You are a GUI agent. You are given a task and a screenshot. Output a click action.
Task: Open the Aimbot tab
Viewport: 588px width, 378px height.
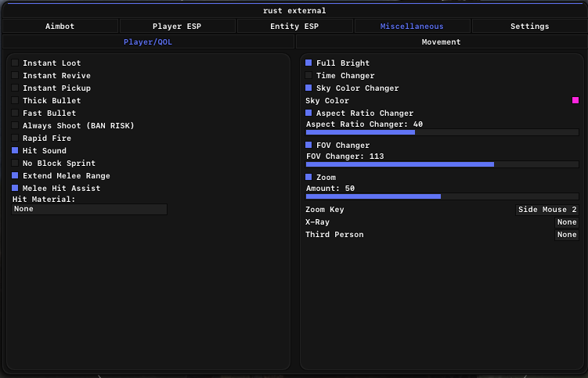click(60, 27)
